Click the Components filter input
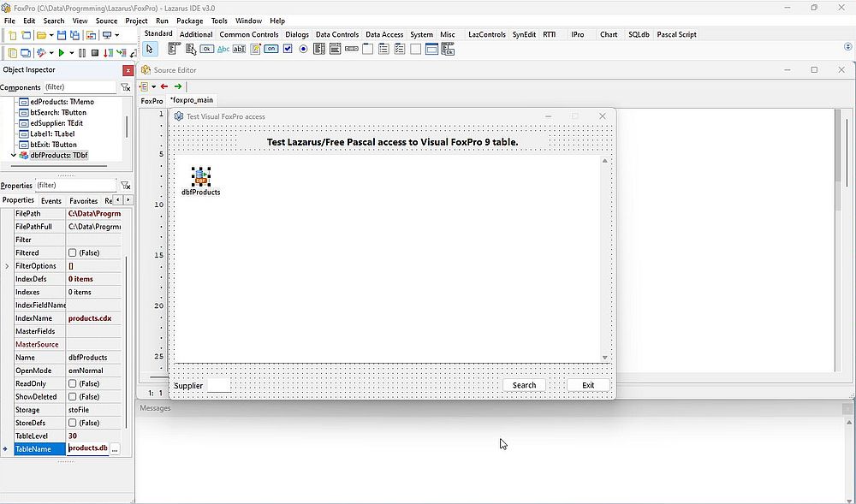 pos(80,87)
